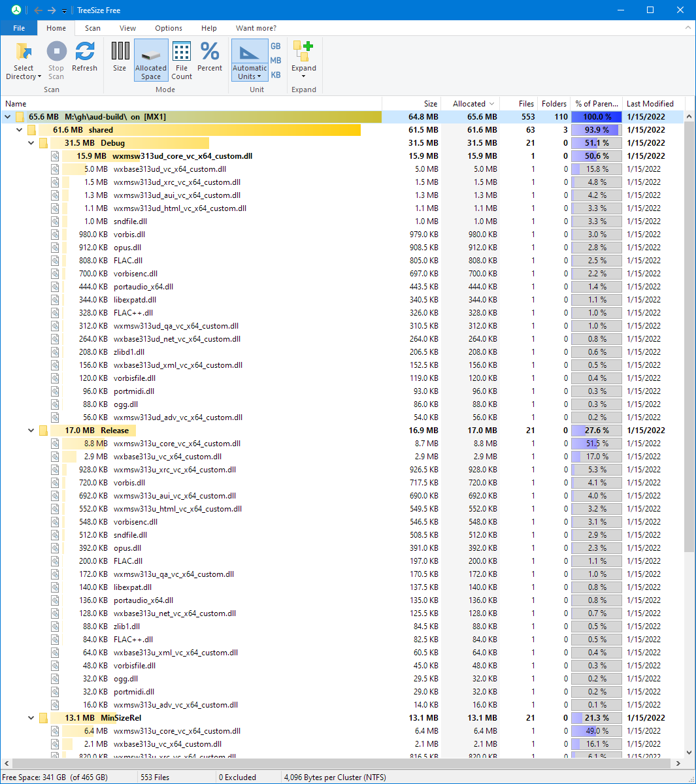Click the 51.1 % bar of Debug
Screen dimensions: 696x784
pos(596,143)
